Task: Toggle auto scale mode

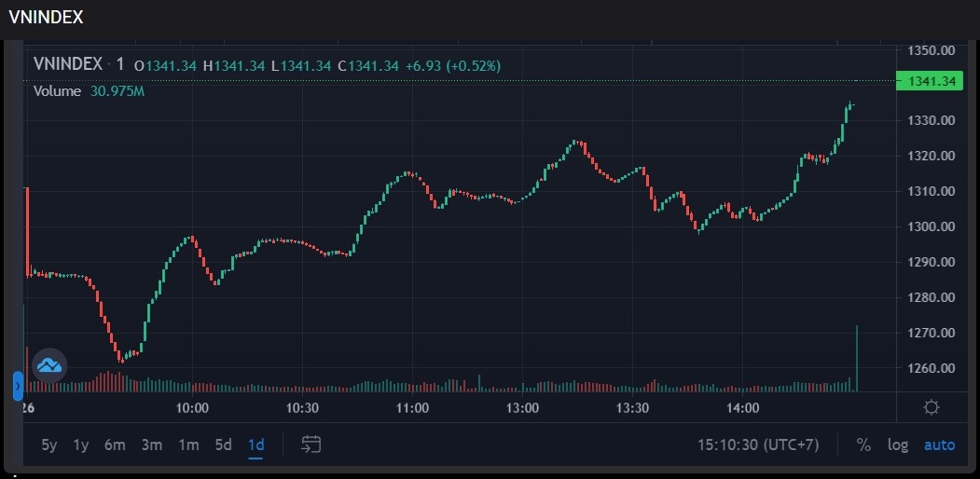Action: click(939, 445)
